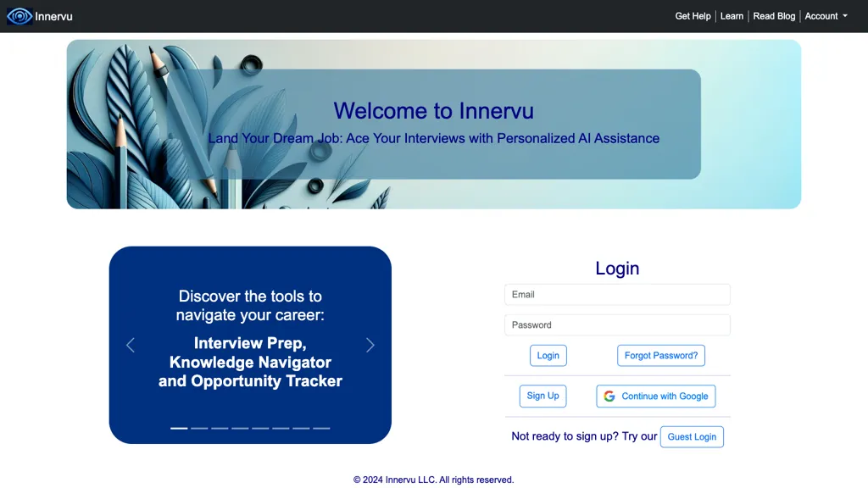Click Forgot Password? button
The height and width of the screenshot is (488, 868).
click(x=661, y=355)
